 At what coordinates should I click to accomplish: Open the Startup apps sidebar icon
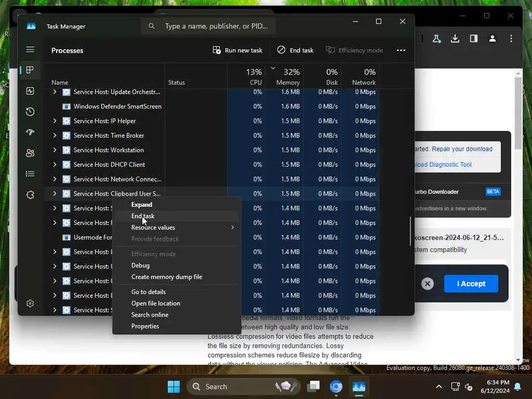[30, 132]
